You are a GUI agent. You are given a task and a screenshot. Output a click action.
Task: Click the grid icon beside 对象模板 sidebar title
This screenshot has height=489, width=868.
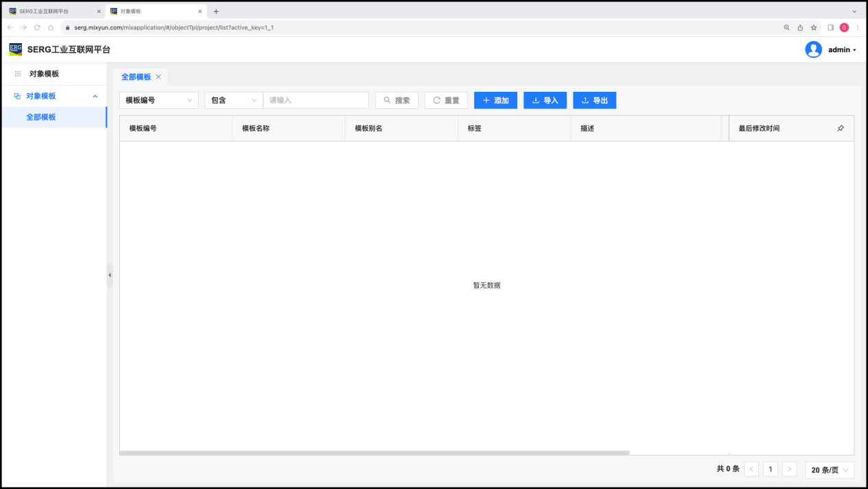[x=18, y=74]
